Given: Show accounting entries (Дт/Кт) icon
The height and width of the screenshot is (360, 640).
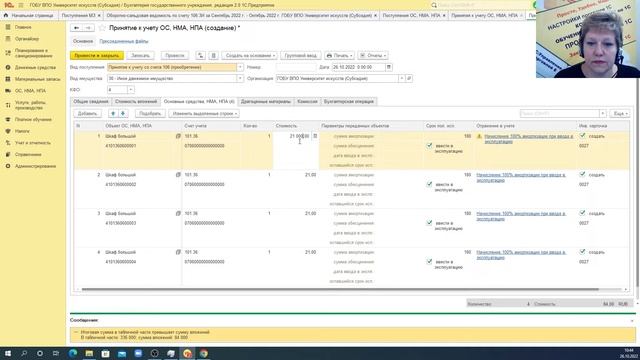Looking at the screenshot, I should 200,56.
